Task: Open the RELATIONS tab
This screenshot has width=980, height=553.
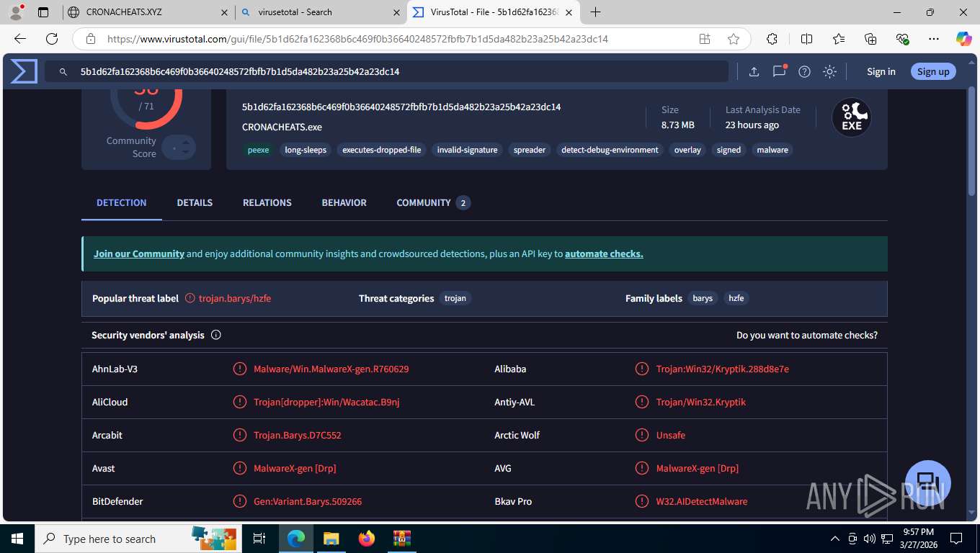Action: 267,203
